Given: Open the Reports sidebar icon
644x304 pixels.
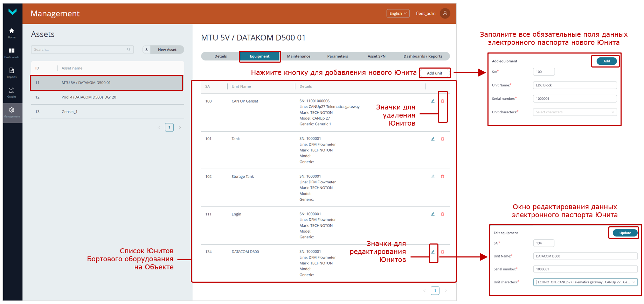Looking at the screenshot, I should (x=12, y=72).
